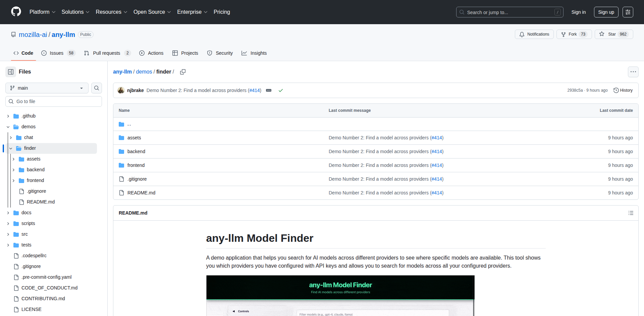This screenshot has height=316, width=644.
Task: Click Sign in link
Action: pyautogui.click(x=579, y=12)
